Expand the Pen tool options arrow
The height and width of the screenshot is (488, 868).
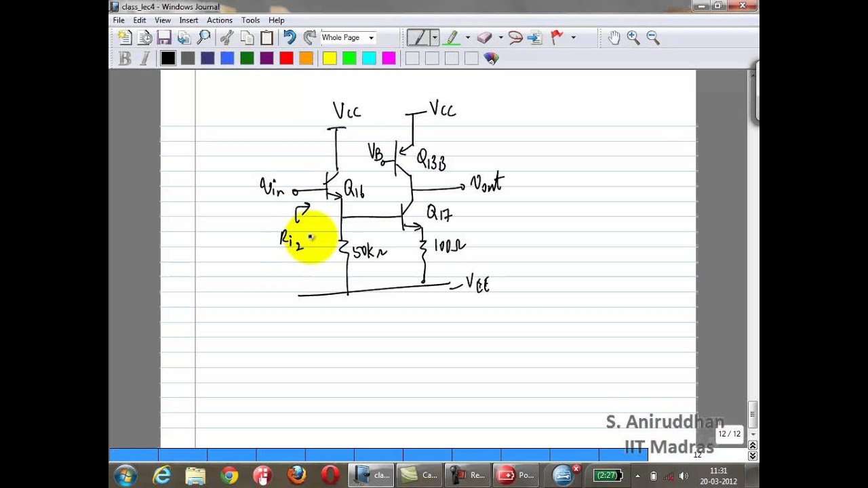tap(434, 38)
